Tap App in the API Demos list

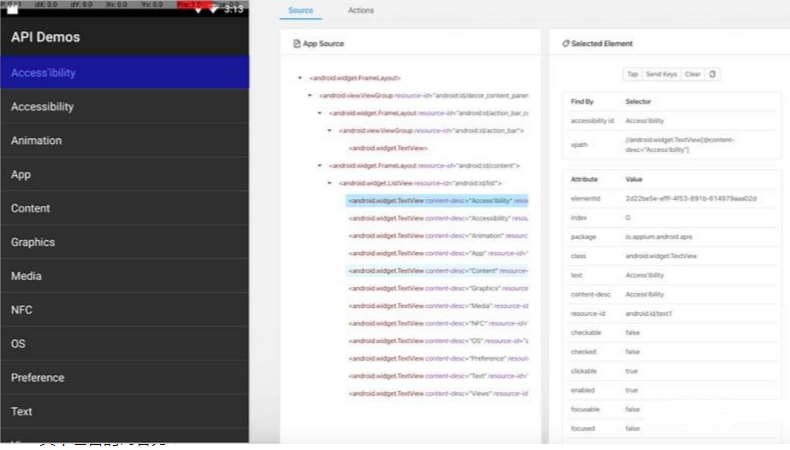(124, 174)
